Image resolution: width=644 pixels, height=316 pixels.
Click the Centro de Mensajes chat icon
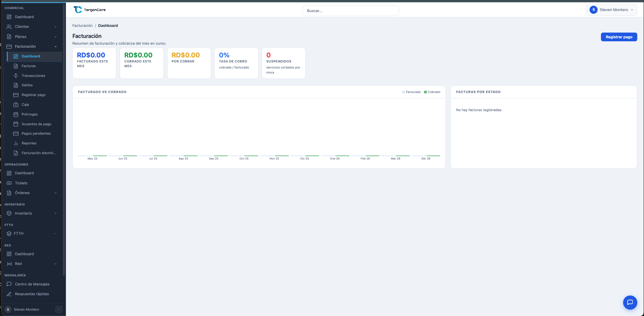[x=9, y=284]
